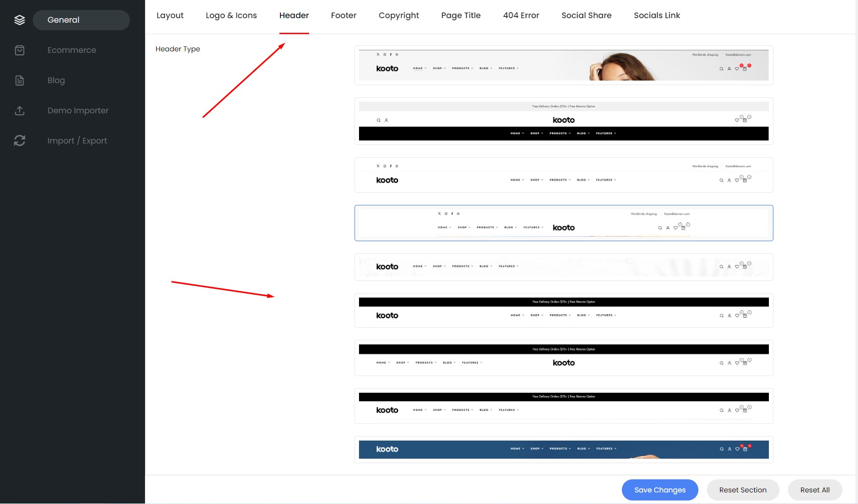Switch to the Layout tab
Viewport: 858px width, 504px height.
(170, 16)
